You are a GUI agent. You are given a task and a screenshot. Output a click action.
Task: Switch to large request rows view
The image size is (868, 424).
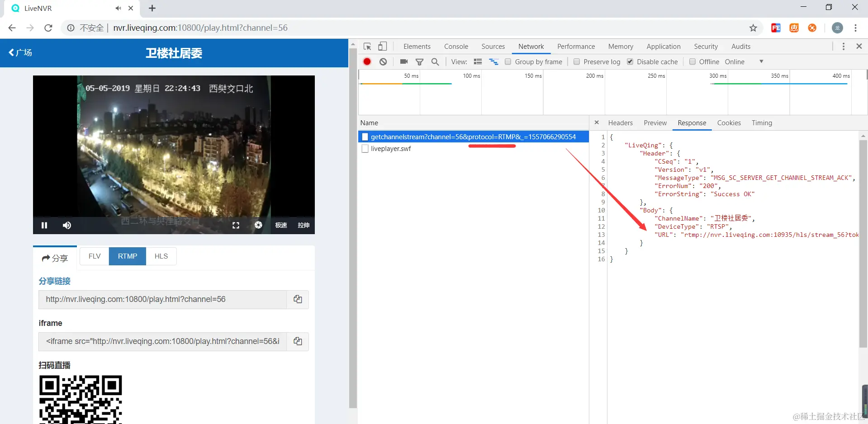pyautogui.click(x=478, y=62)
